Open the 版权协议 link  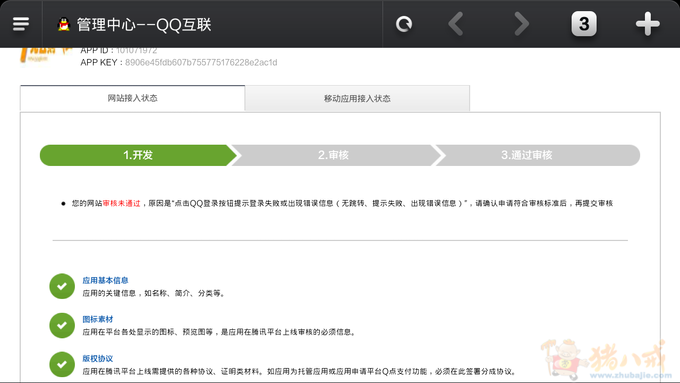(98, 359)
